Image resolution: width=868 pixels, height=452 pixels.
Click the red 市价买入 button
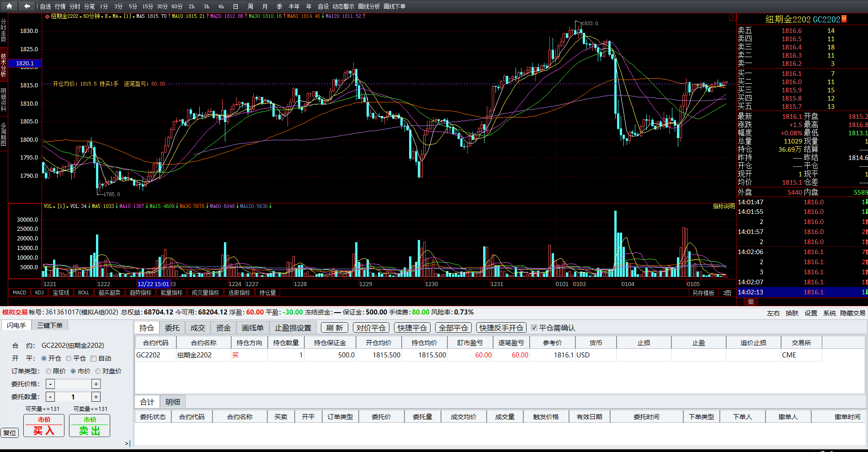[44, 425]
